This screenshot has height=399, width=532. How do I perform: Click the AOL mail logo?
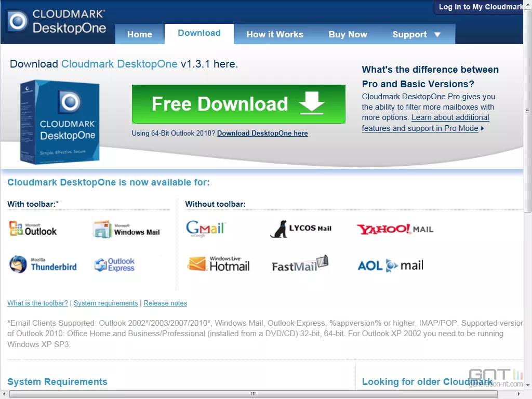pyautogui.click(x=391, y=265)
